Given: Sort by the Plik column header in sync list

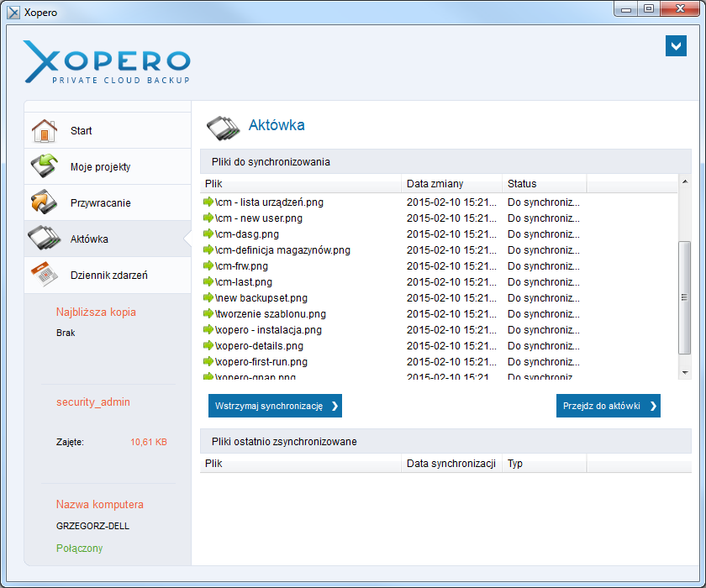Looking at the screenshot, I should tap(301, 184).
